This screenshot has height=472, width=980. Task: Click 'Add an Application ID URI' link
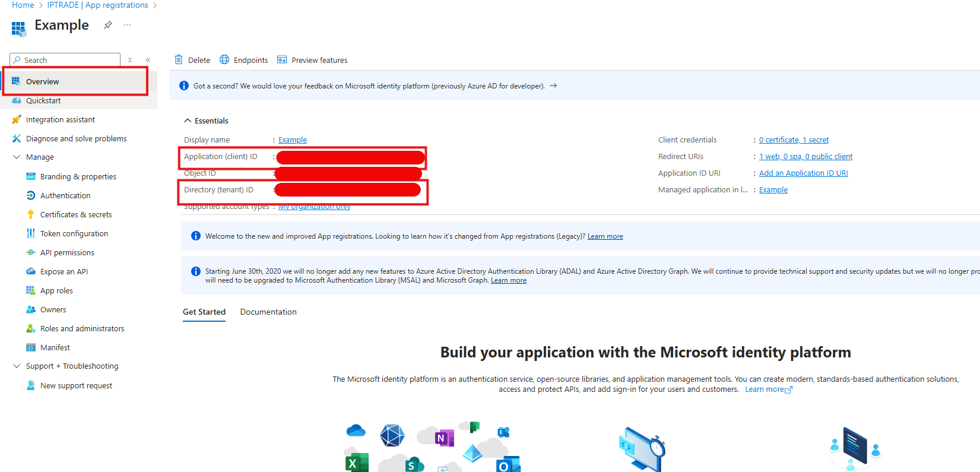(804, 173)
